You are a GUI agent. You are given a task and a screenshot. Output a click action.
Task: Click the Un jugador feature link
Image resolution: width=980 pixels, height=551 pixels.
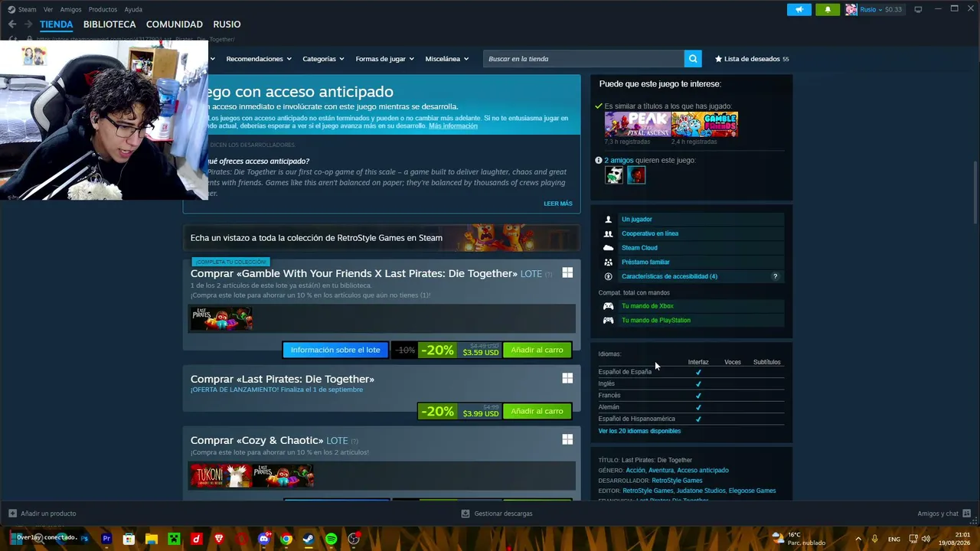point(636,220)
